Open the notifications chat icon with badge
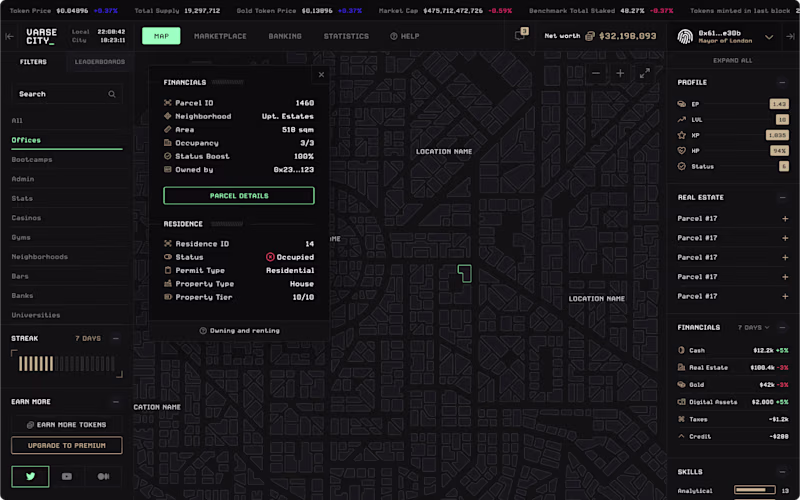The image size is (800, 500). coord(520,35)
